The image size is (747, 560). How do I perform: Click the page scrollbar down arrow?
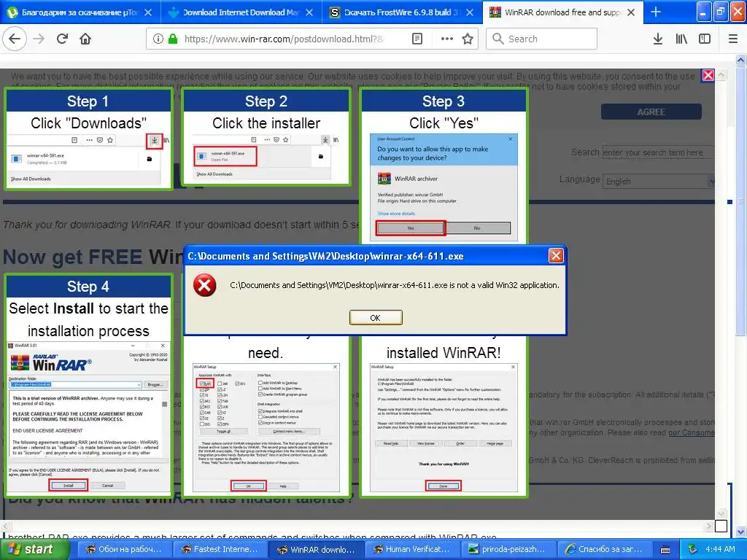click(740, 532)
